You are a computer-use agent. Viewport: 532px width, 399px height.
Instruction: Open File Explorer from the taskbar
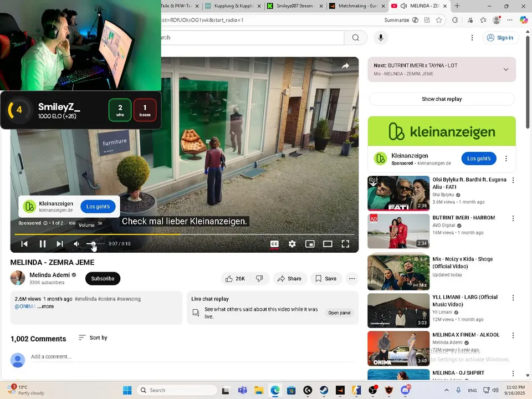pyautogui.click(x=259, y=390)
